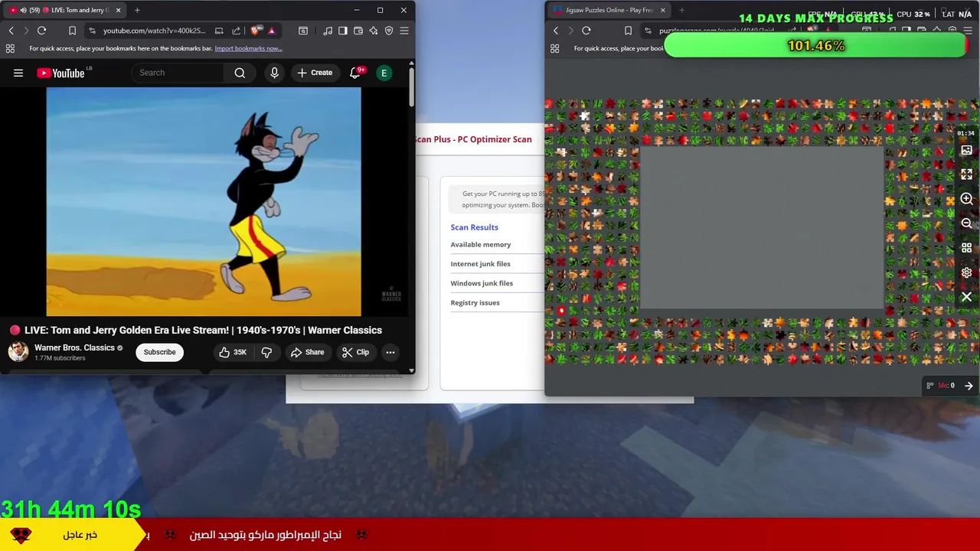The image size is (980, 551).
Task: Open Leo AI sparkle icon in YouTube window
Action: [x=374, y=31]
